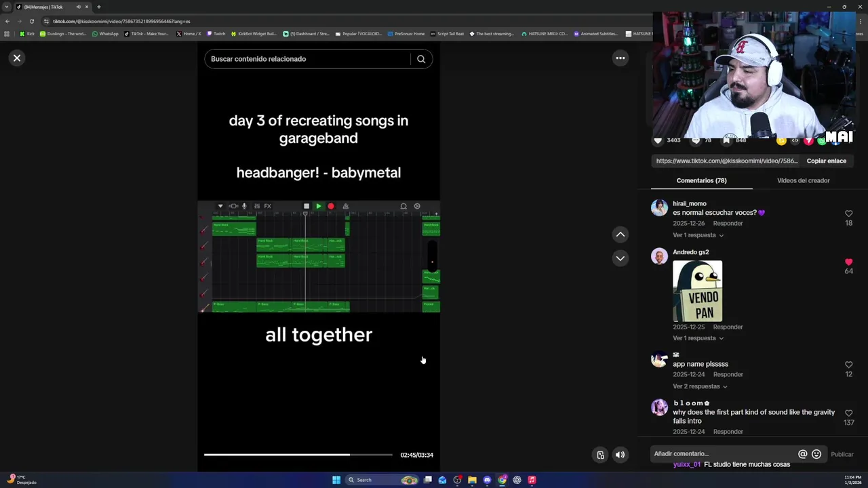Screen dimensions: 868x488
Task: Expand 'Ver 1 respuesta' under Andredo gs2 comment
Action: (698, 338)
